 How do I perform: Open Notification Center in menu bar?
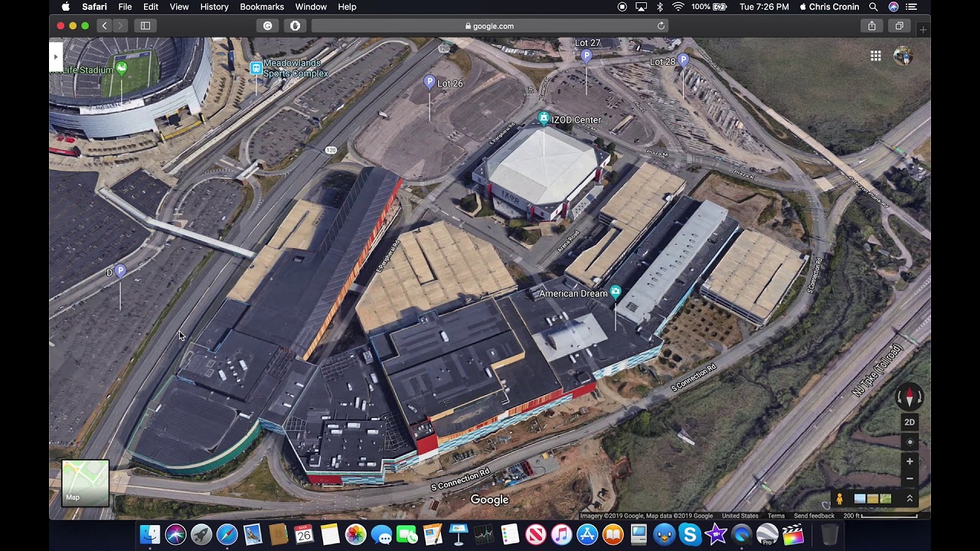click(x=911, y=7)
